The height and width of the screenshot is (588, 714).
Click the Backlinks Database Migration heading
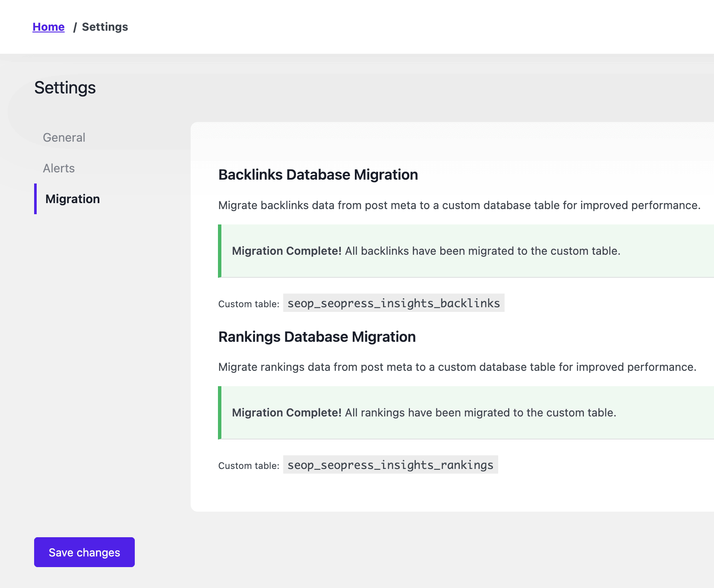coord(318,175)
